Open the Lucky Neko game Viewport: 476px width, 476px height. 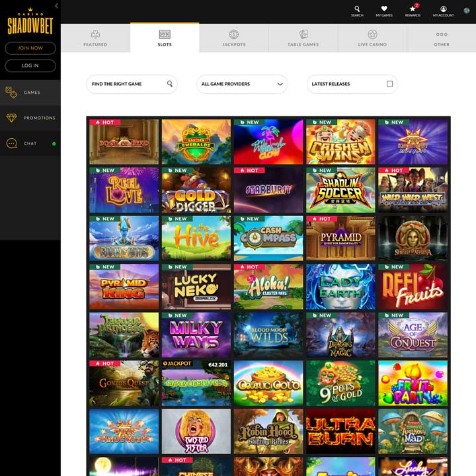[196, 286]
